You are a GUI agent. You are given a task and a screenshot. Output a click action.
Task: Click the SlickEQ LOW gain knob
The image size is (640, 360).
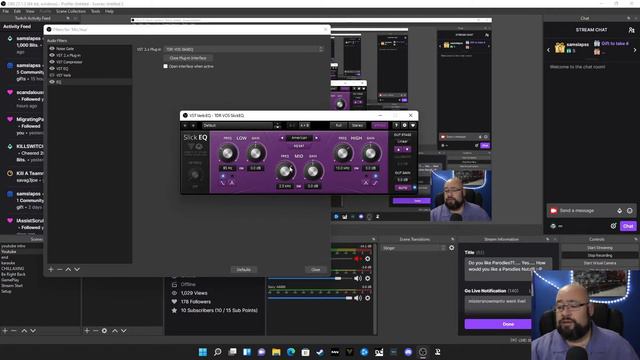[256, 153]
